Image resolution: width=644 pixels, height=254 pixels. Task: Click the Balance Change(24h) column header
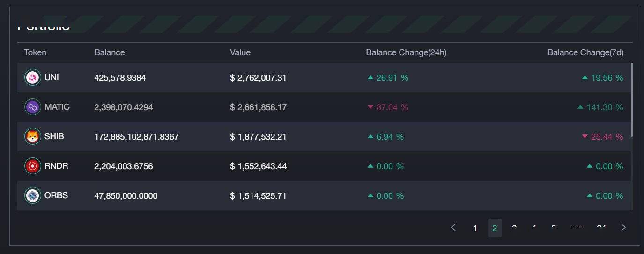(x=406, y=52)
